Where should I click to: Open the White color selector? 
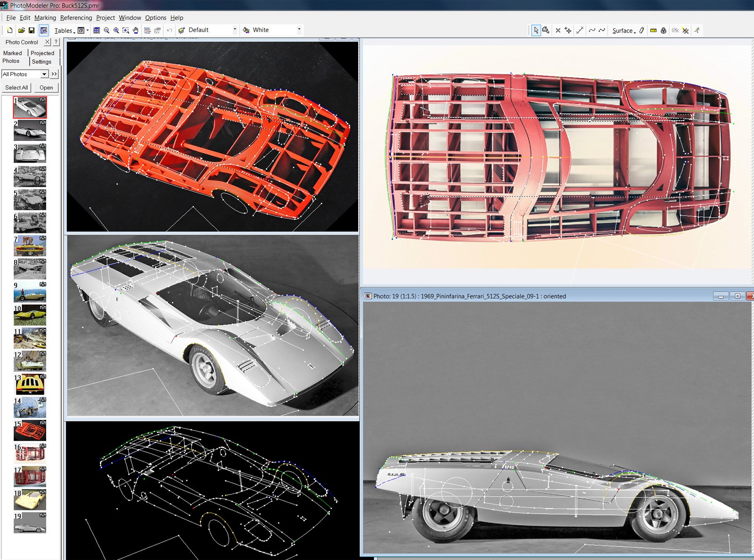299,30
